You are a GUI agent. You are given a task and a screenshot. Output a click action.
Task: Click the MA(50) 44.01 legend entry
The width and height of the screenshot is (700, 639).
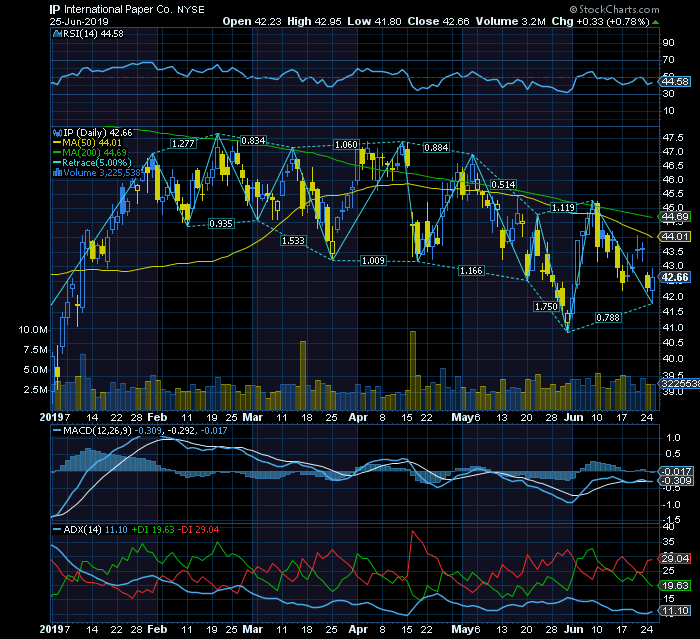pos(88,142)
